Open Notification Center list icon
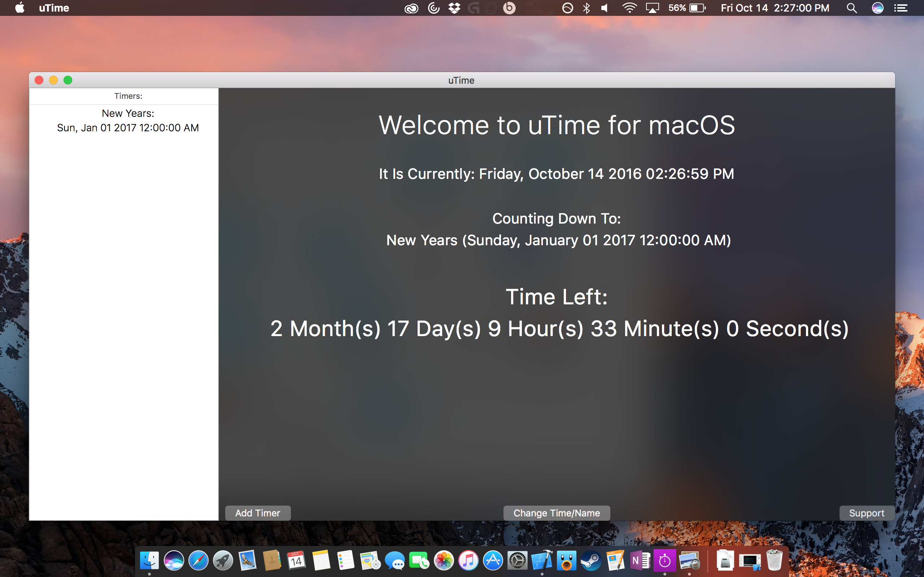 pyautogui.click(x=901, y=8)
